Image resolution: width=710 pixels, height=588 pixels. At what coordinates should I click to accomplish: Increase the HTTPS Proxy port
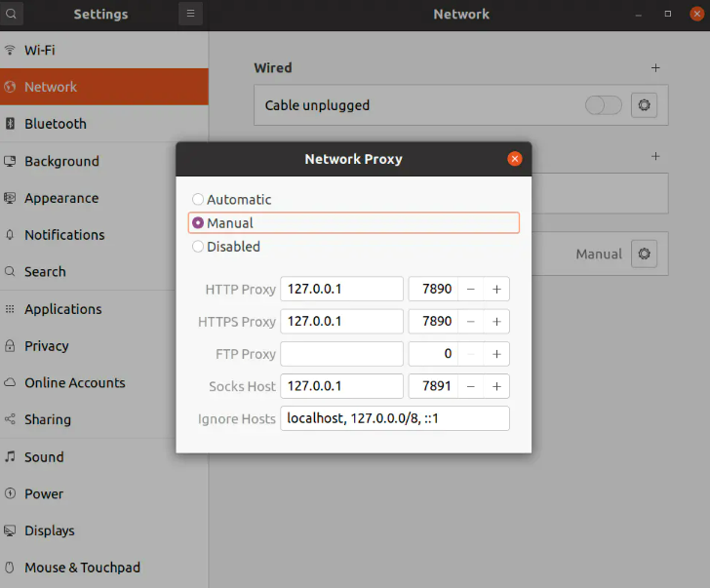pyautogui.click(x=496, y=322)
